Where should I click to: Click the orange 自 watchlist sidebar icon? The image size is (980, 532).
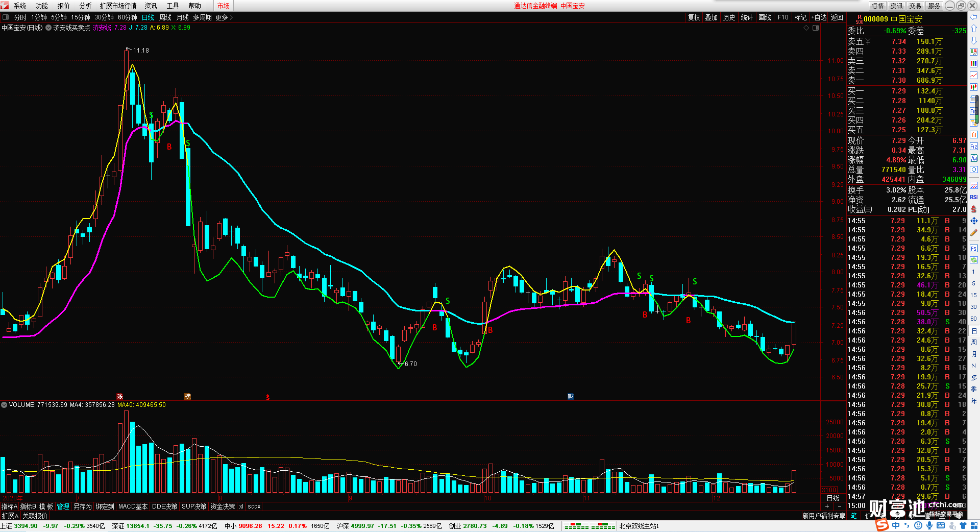974,134
